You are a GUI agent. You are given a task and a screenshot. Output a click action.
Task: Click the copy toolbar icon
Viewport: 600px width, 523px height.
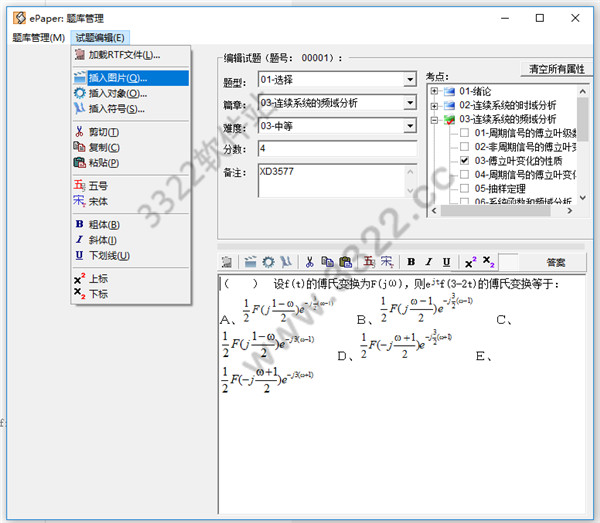pyautogui.click(x=327, y=262)
